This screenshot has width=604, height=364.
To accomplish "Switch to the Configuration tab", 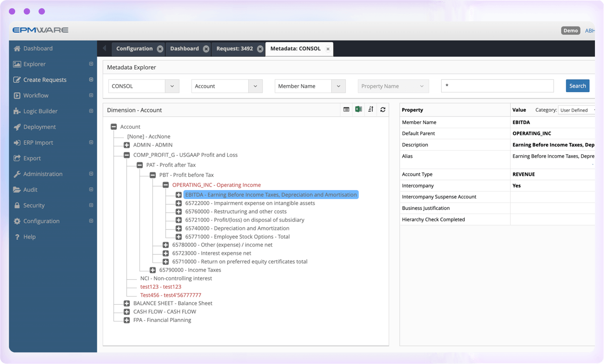I will click(134, 49).
